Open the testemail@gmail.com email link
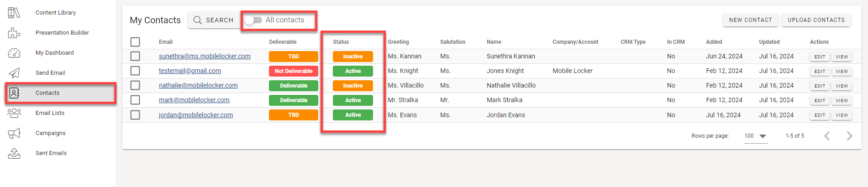The image size is (868, 187). tap(190, 71)
